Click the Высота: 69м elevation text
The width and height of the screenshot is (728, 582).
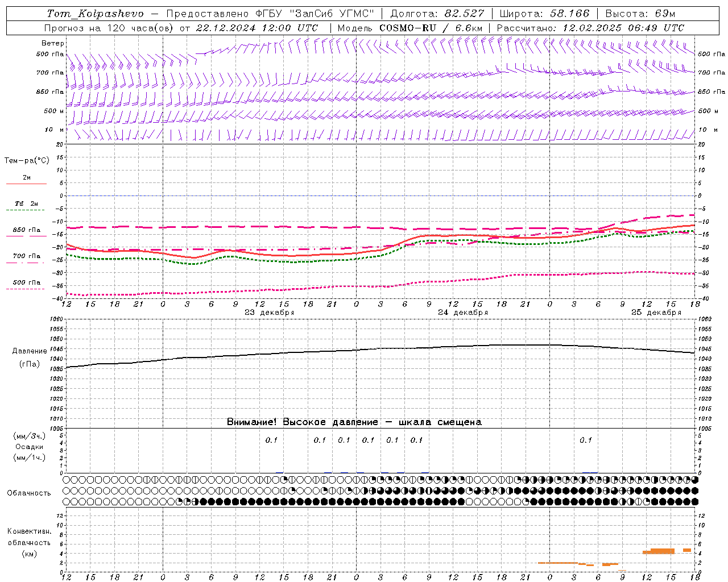640,14
